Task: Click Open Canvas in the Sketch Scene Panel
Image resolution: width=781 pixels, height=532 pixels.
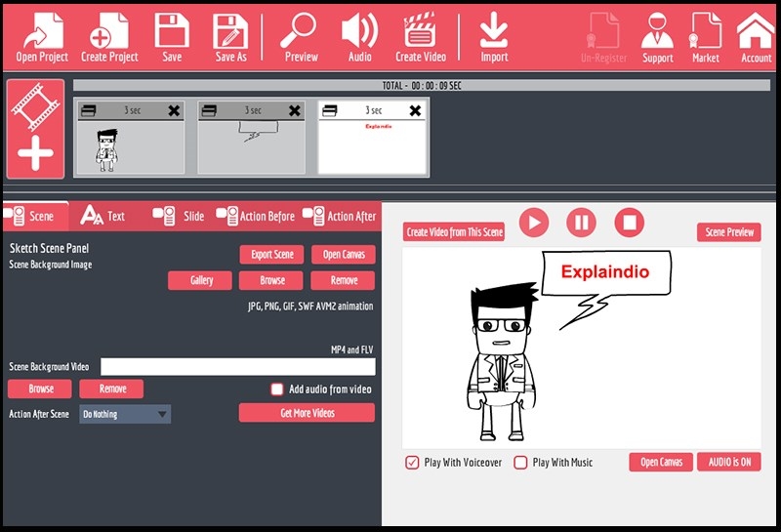Action: [x=344, y=255]
